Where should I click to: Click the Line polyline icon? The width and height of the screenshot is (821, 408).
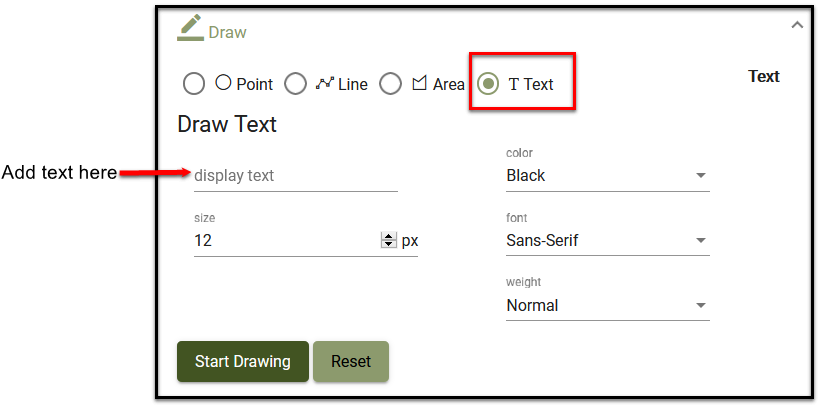click(324, 83)
